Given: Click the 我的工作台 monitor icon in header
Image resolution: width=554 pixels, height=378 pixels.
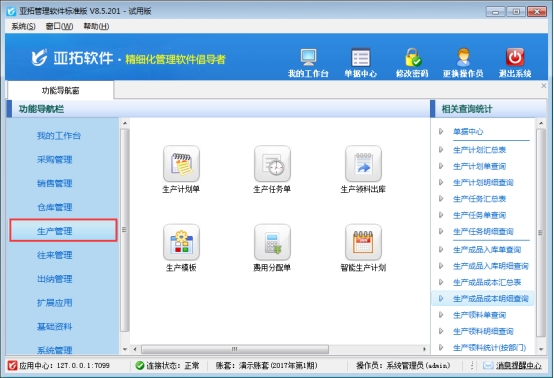Looking at the screenshot, I should tap(308, 57).
